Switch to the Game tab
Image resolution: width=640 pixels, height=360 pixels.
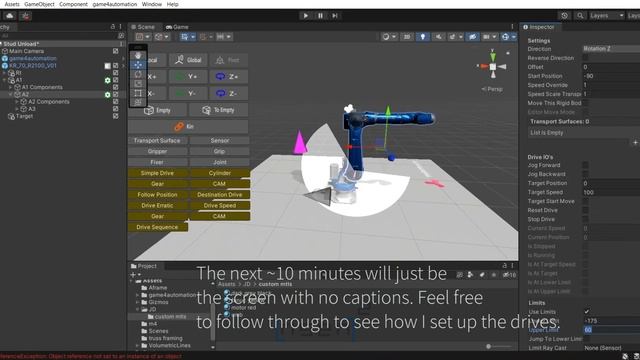click(x=177, y=27)
